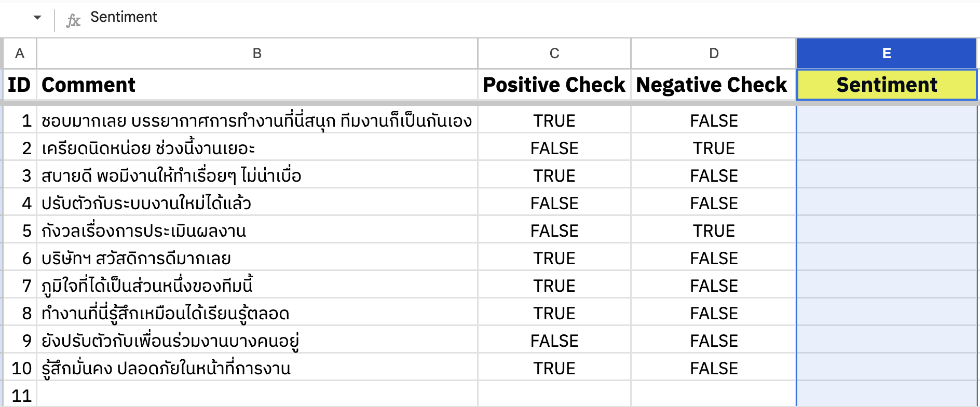Image resolution: width=980 pixels, height=407 pixels.
Task: Click the Positive Check header cell
Action: tap(553, 85)
